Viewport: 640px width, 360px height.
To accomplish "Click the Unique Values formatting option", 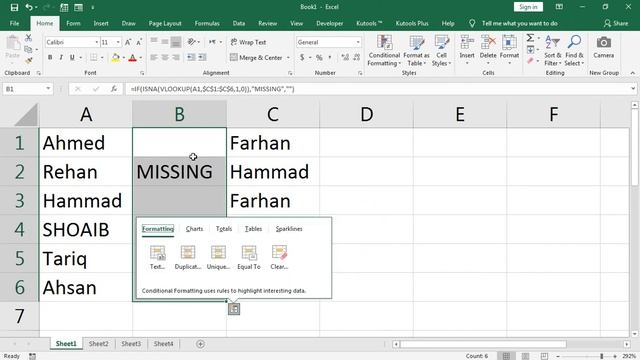I will click(x=218, y=257).
